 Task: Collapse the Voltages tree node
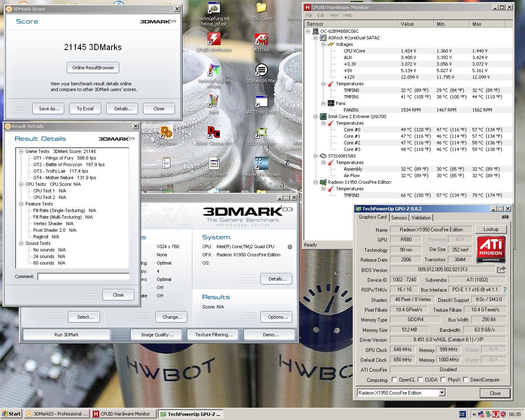click(323, 44)
